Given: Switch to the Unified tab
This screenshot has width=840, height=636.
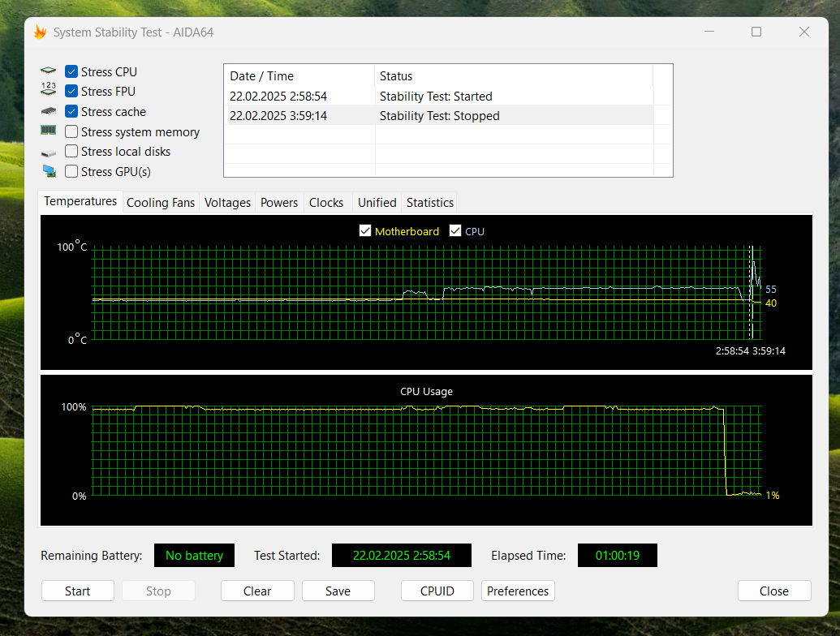Looking at the screenshot, I should 377,203.
